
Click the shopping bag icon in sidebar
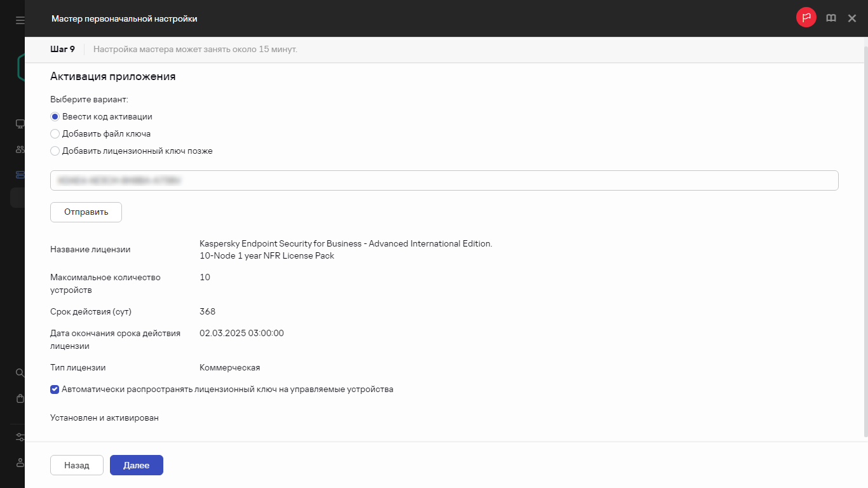(x=20, y=398)
